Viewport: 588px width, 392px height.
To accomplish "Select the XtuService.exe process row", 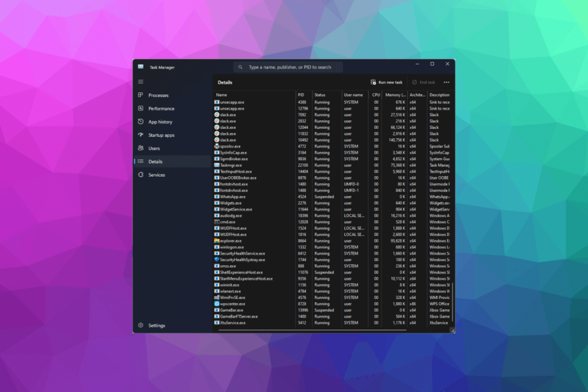I will 332,322.
